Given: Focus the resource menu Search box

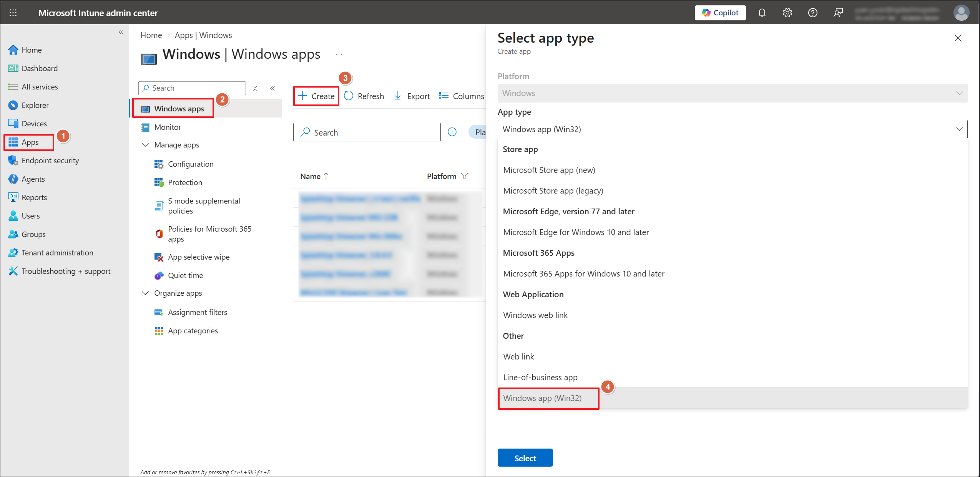Looking at the screenshot, I should 192,88.
